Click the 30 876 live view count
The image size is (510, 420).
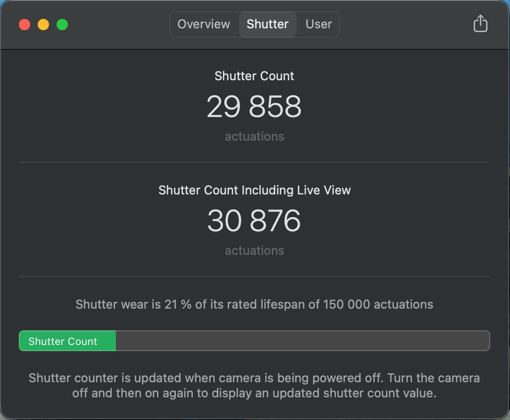254,221
